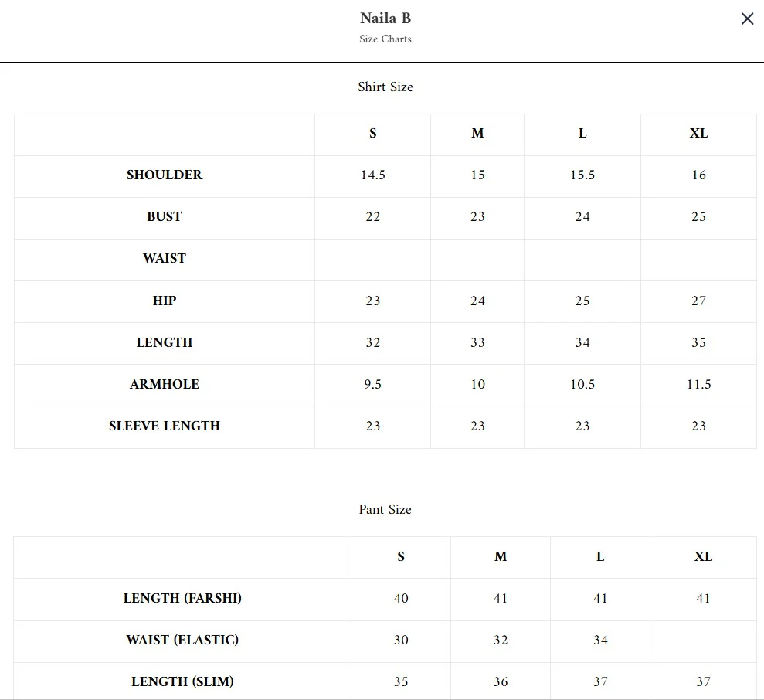This screenshot has height=700, width=764.
Task: Select the elastic waist value 34 for L
Action: pyautogui.click(x=600, y=640)
